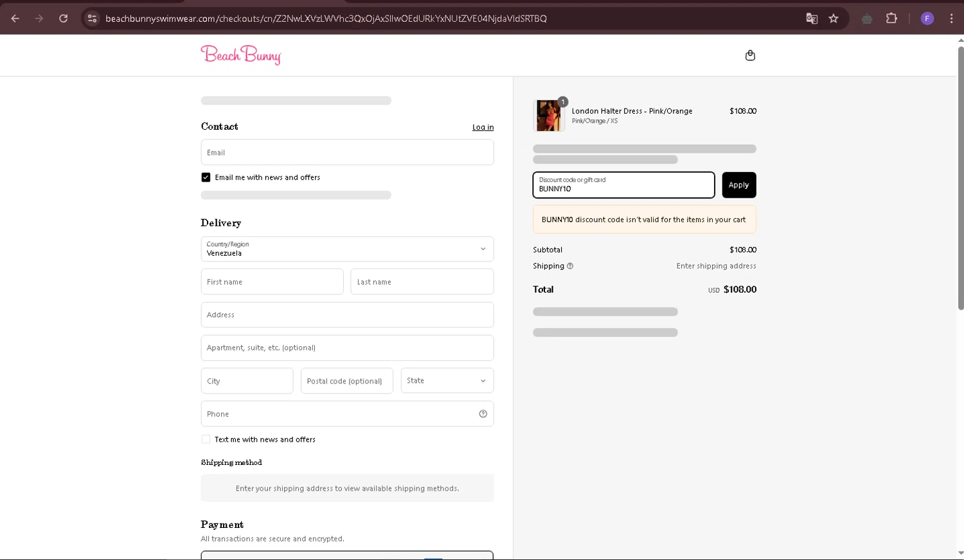Click the browser forward arrow
This screenshot has height=560, width=964.
coord(39,19)
